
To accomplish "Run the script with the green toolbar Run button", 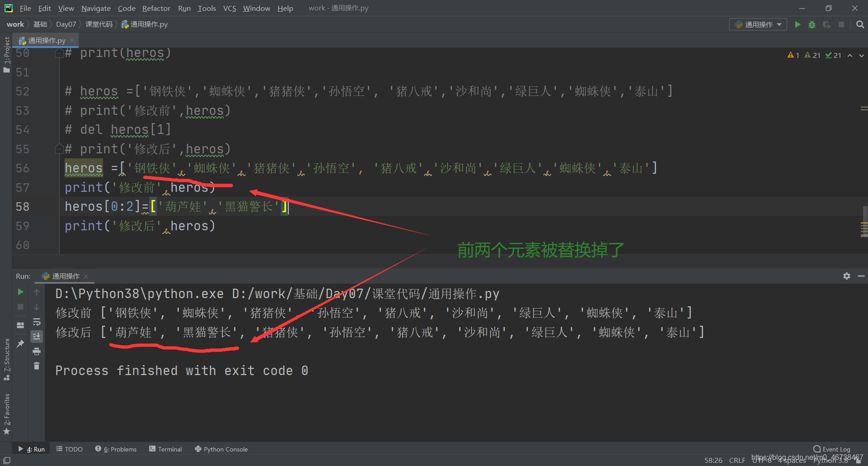I will 797,24.
